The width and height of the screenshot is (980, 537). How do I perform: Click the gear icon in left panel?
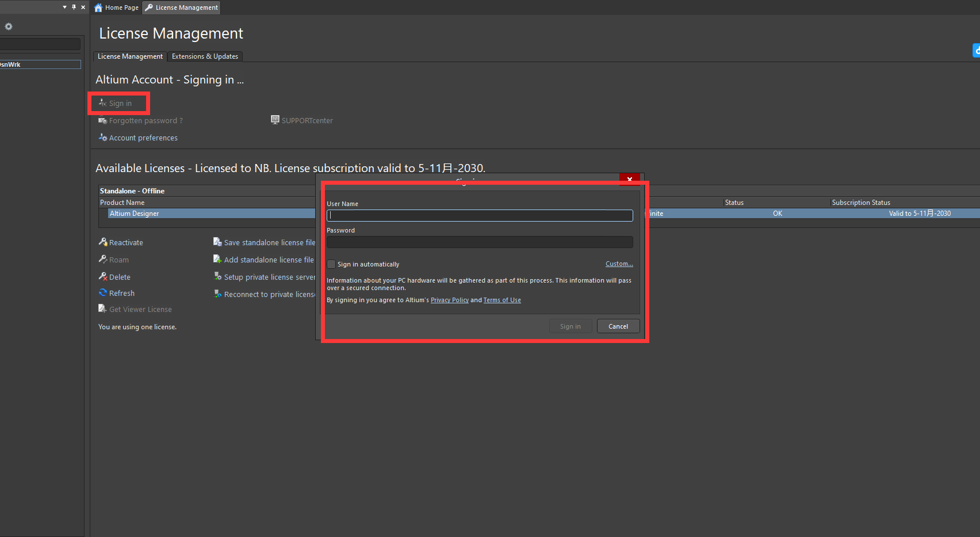[9, 26]
